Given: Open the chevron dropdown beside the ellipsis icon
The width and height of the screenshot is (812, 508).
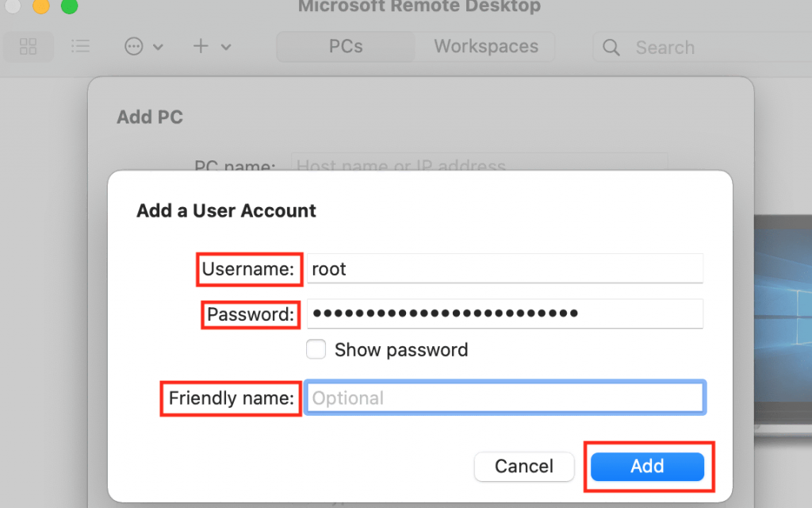Looking at the screenshot, I should pos(157,47).
